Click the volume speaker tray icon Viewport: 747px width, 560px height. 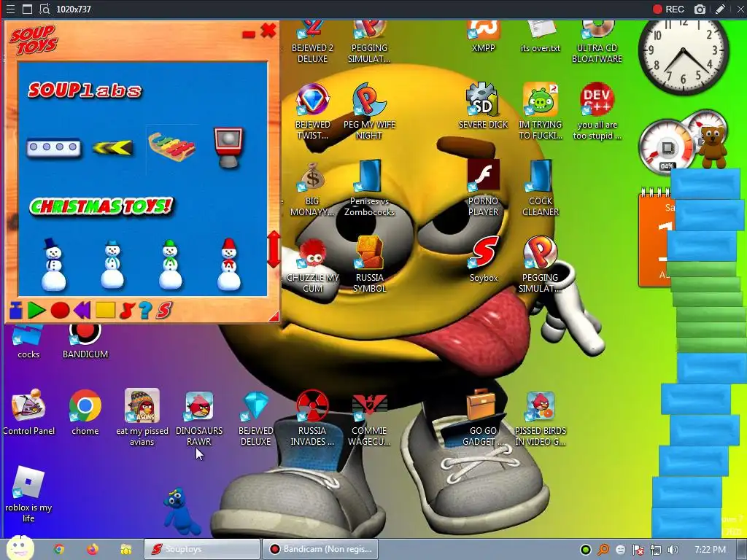coord(673,550)
